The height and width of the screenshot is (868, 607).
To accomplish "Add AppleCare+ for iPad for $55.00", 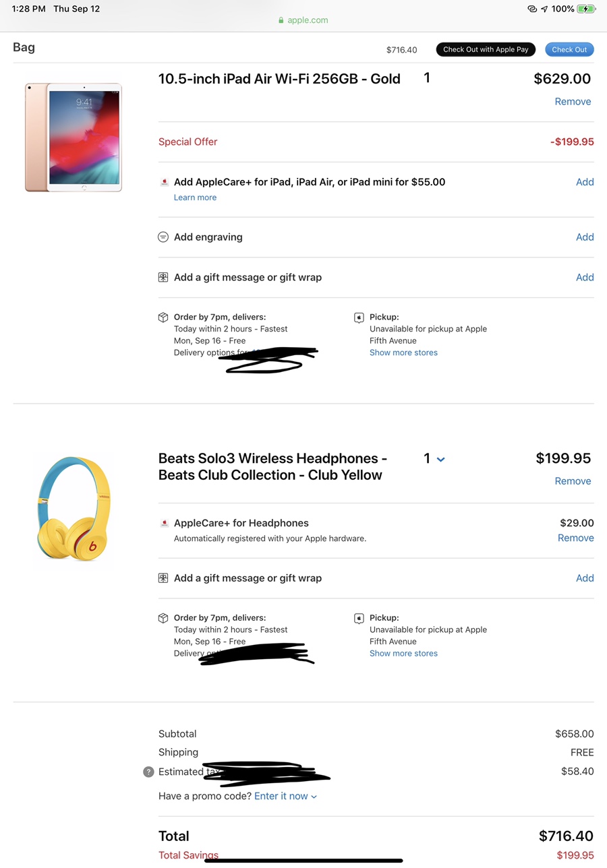I will (x=585, y=182).
